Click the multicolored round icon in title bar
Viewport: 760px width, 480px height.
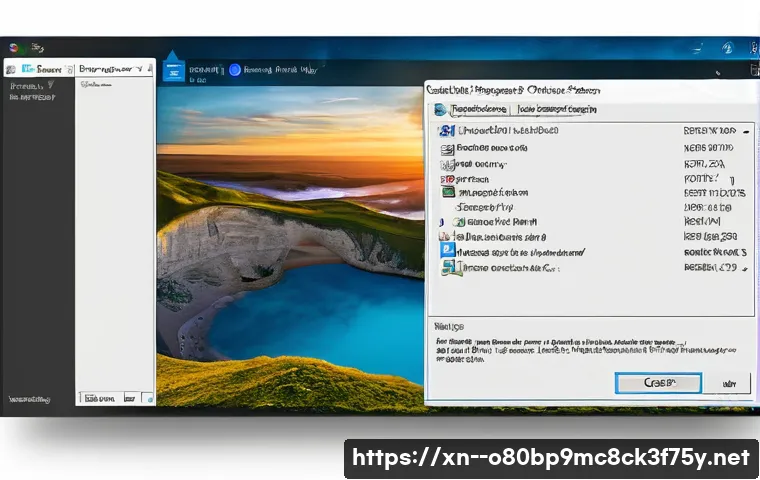14,47
